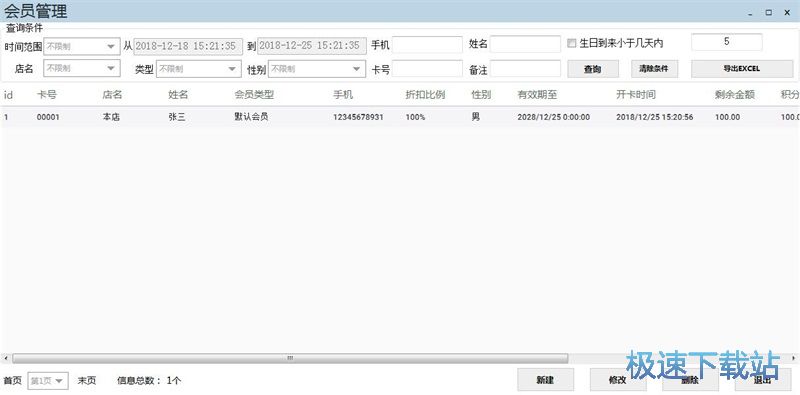Click the 清除条件 button

[655, 69]
